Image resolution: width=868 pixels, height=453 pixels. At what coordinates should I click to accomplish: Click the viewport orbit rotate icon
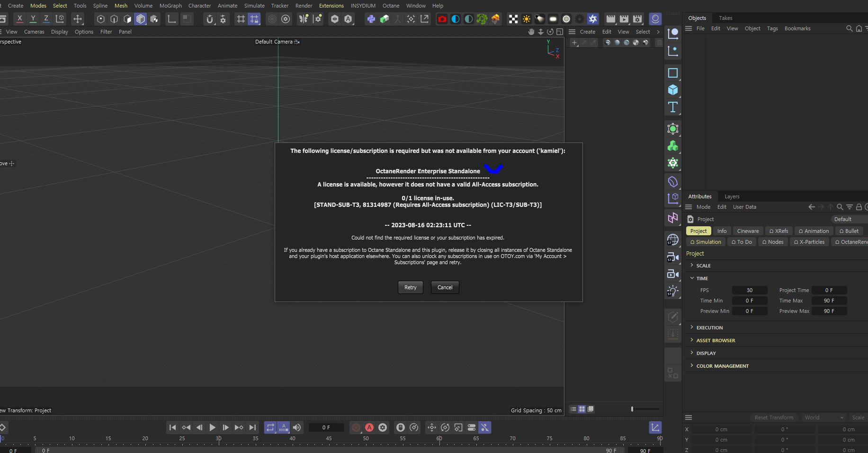(550, 32)
